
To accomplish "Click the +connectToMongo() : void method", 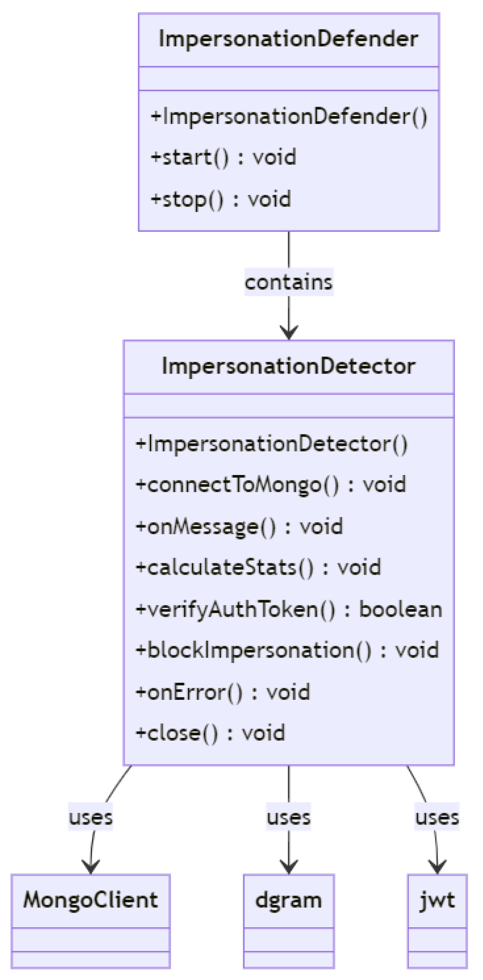I will (270, 485).
